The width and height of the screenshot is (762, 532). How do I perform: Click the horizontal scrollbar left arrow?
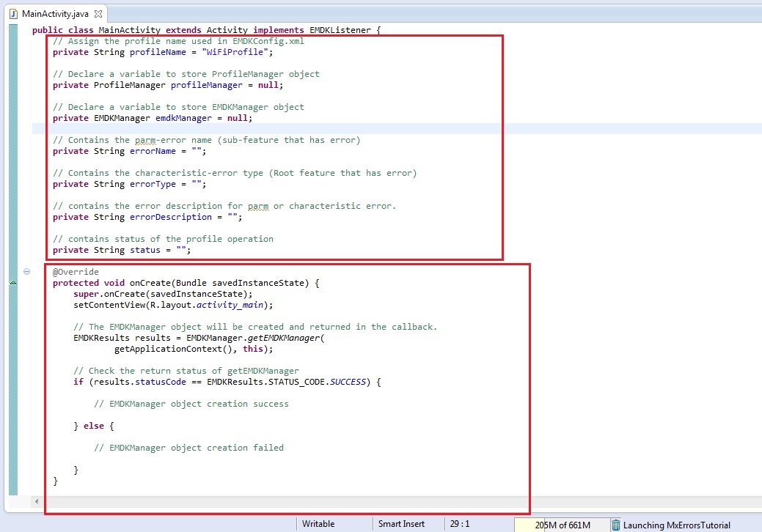coord(37,502)
